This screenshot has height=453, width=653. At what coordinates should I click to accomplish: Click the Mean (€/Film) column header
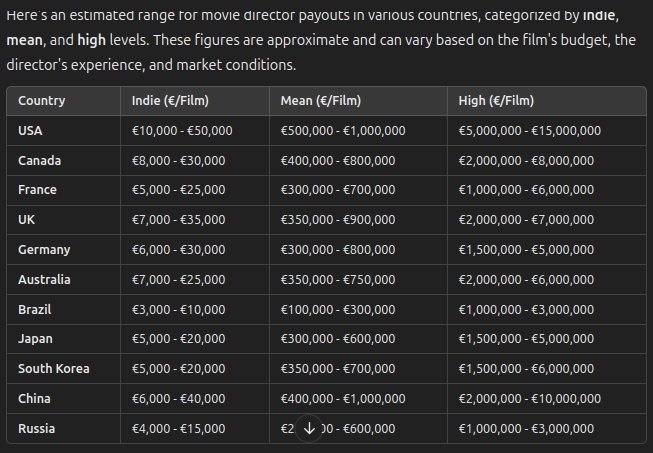coord(320,100)
